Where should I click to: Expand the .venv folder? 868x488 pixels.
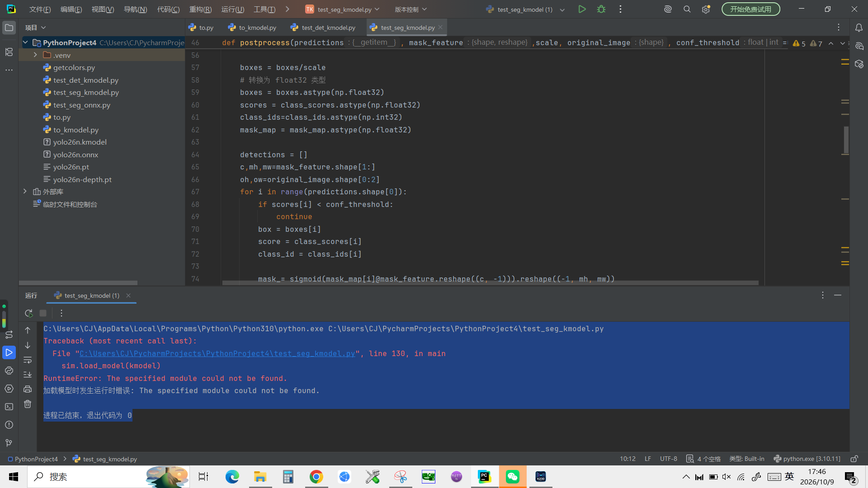pos(35,55)
